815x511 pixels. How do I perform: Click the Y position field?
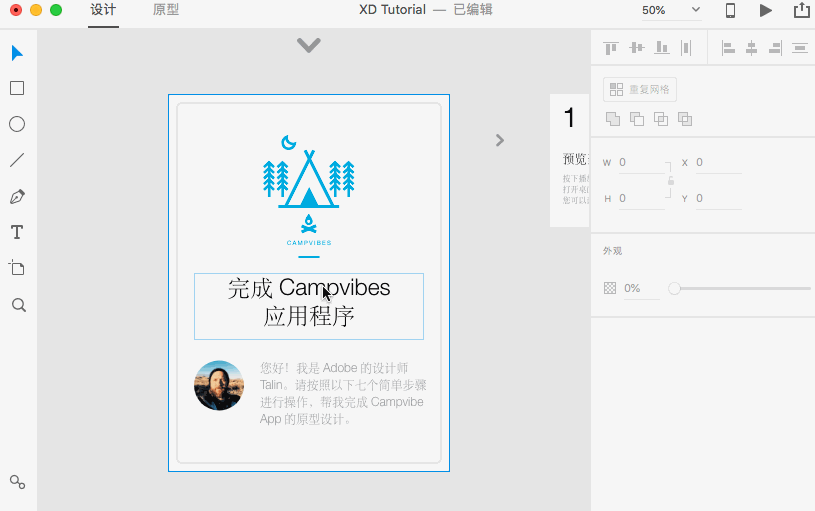[x=718, y=199]
